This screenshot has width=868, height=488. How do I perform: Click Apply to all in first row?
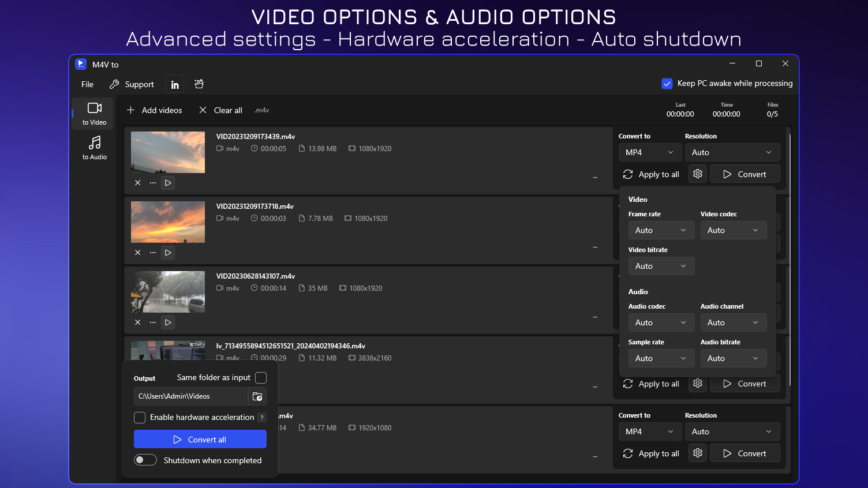click(x=651, y=174)
